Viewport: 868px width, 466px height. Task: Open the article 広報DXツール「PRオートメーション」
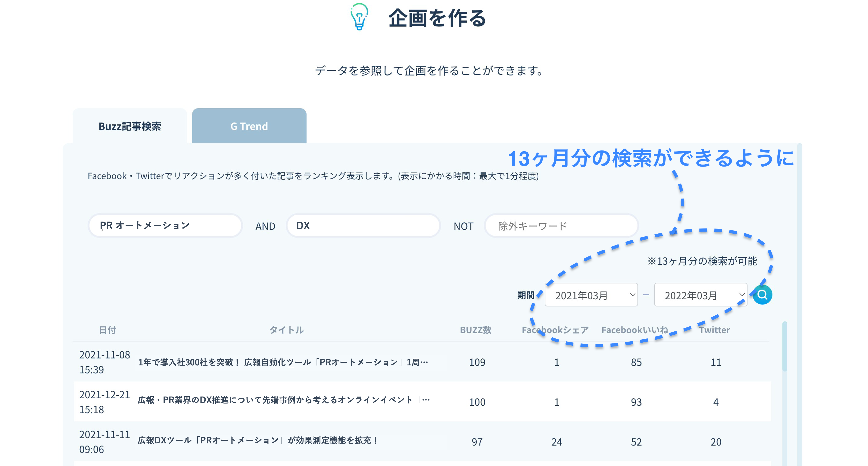258,440
